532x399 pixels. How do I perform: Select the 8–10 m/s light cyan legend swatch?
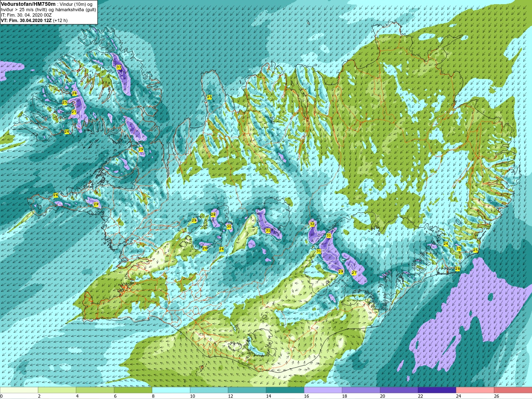(171, 390)
